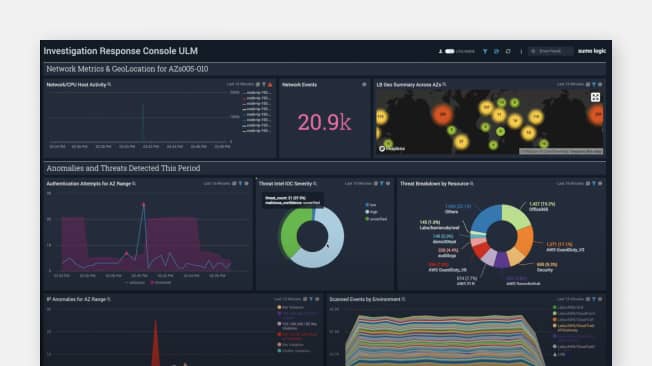Click the large red cluster on the map's left
Viewport: 652px width, 366px height.
(x=442, y=114)
